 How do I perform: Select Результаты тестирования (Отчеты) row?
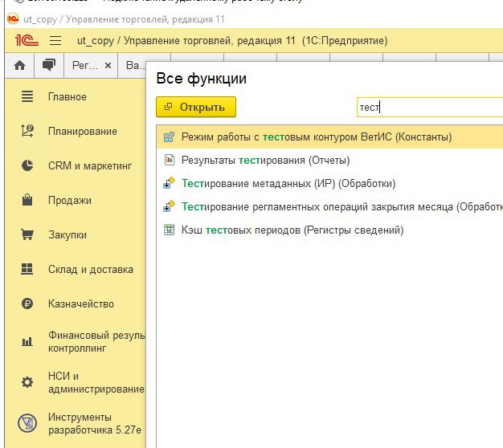coord(329,160)
